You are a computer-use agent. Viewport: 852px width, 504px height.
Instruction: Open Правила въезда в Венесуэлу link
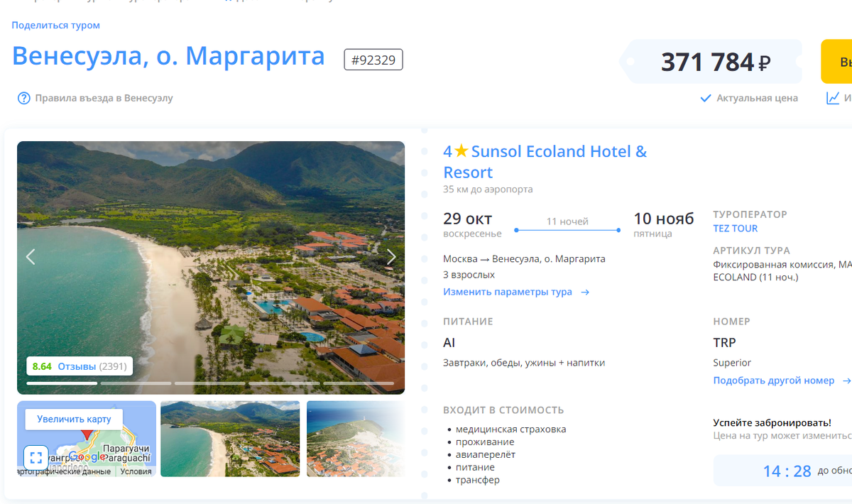(x=104, y=98)
